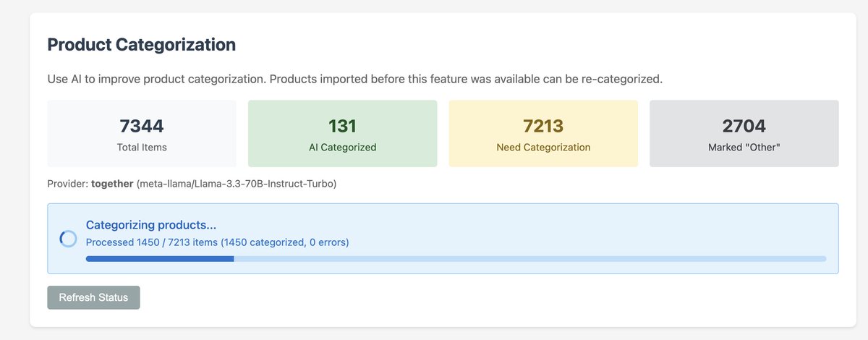Click the "Categorizing products..." status title
Screen dimensions: 868x340
tap(151, 225)
